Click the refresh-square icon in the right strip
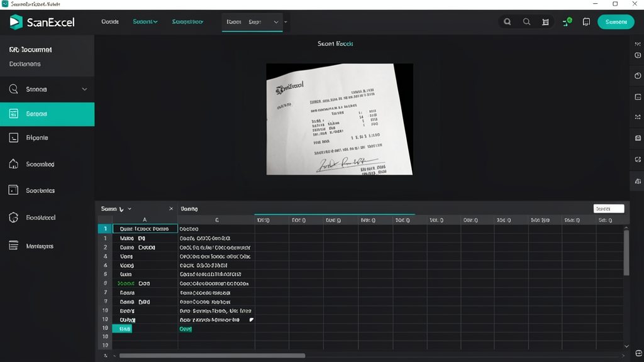Image resolution: width=644 pixels, height=362 pixels. [638, 159]
